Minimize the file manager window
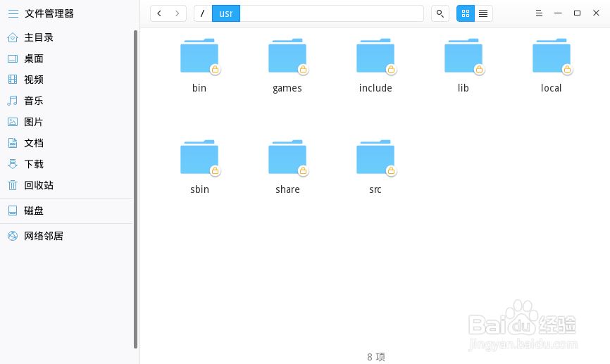The image size is (610, 364). coord(558,13)
